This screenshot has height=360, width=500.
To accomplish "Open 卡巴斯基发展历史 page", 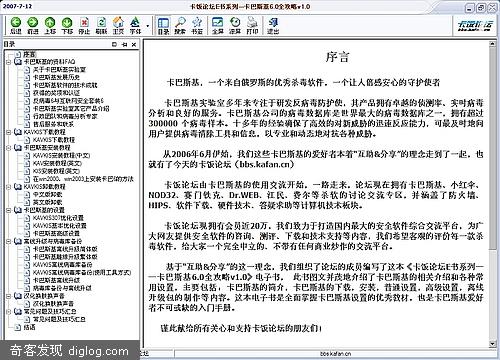I will tap(56, 77).
